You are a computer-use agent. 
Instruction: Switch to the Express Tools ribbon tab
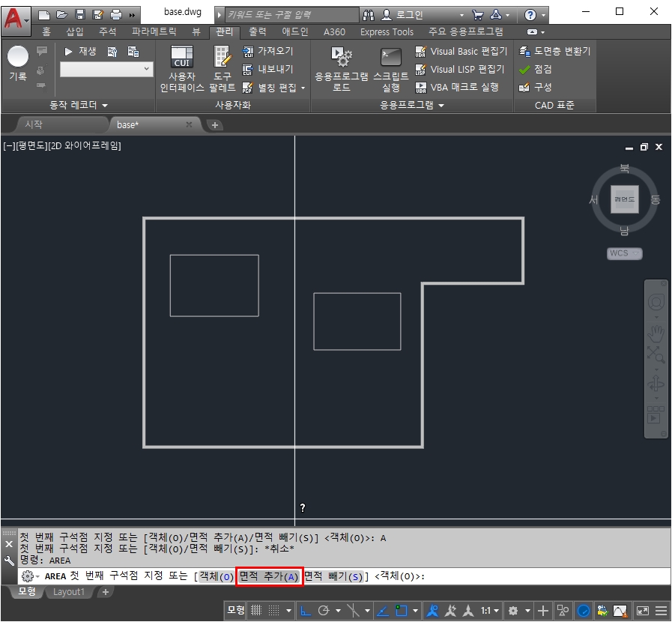[x=387, y=32]
